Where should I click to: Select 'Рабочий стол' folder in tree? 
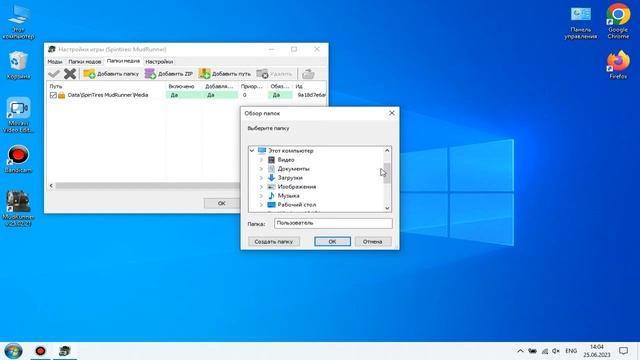pos(297,205)
